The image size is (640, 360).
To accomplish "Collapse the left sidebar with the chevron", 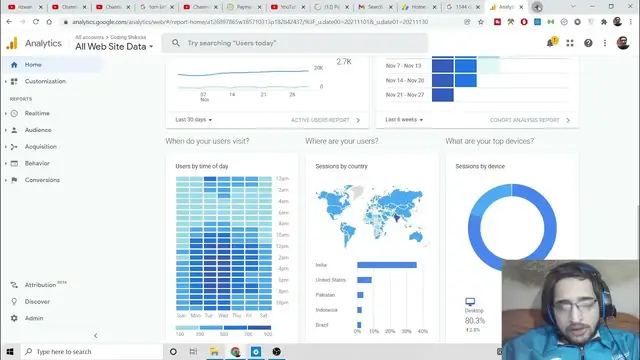I will tap(96, 336).
